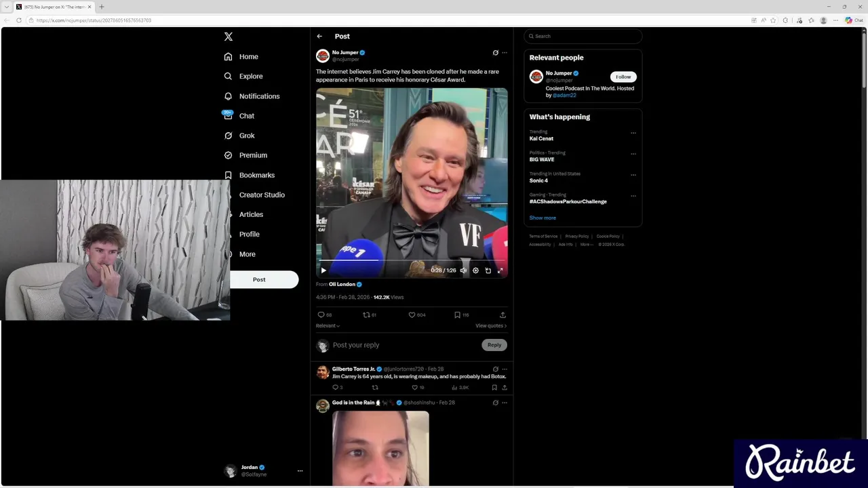Mute the video with the volume icon
868x488 pixels.
point(463,270)
